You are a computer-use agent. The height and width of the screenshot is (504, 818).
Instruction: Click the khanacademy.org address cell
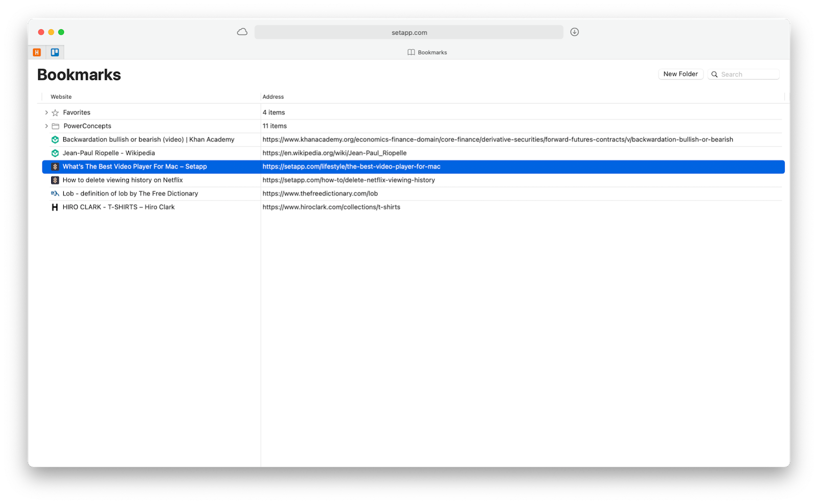click(498, 140)
